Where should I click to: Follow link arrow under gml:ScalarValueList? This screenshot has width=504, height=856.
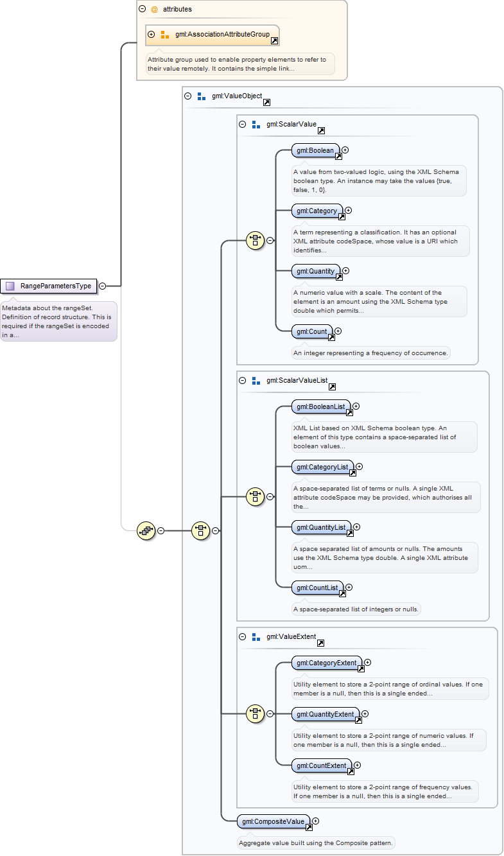click(x=332, y=387)
